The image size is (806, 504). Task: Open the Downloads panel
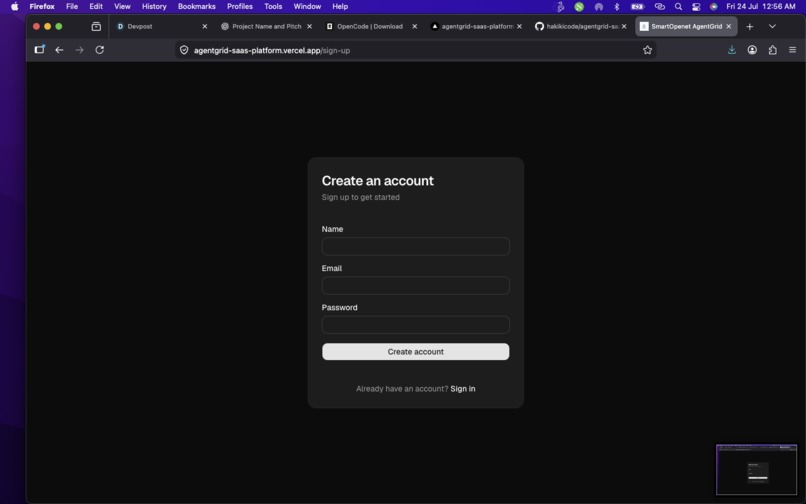[x=731, y=50]
